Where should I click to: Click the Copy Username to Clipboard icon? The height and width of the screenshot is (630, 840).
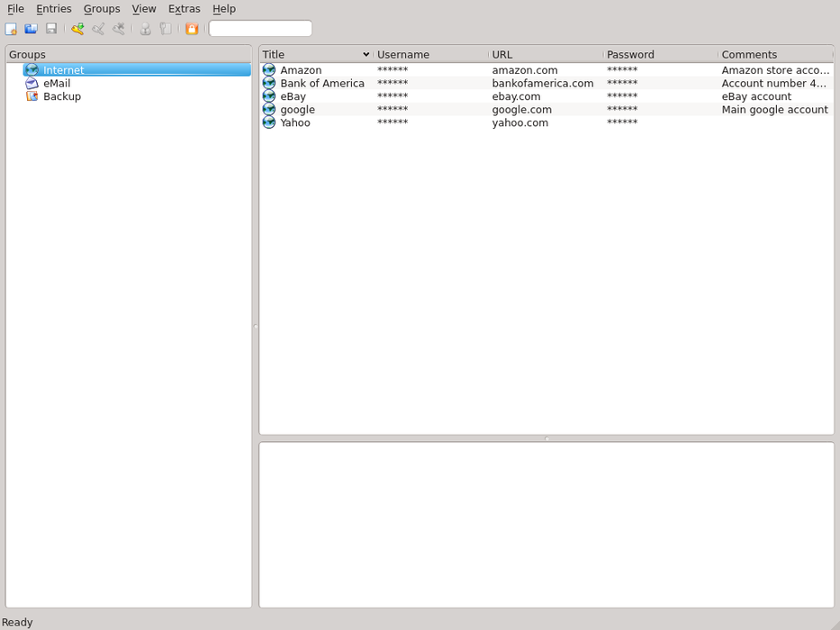tap(145, 29)
